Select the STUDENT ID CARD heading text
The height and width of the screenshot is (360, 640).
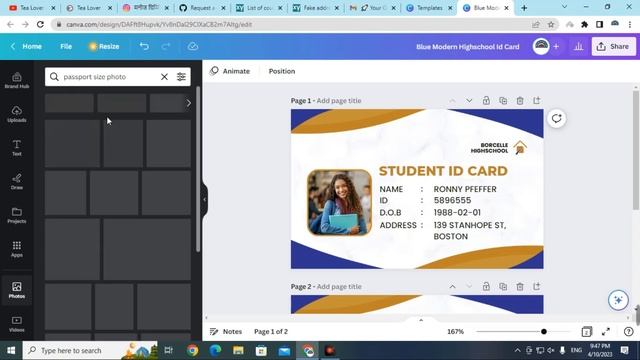[x=443, y=171]
